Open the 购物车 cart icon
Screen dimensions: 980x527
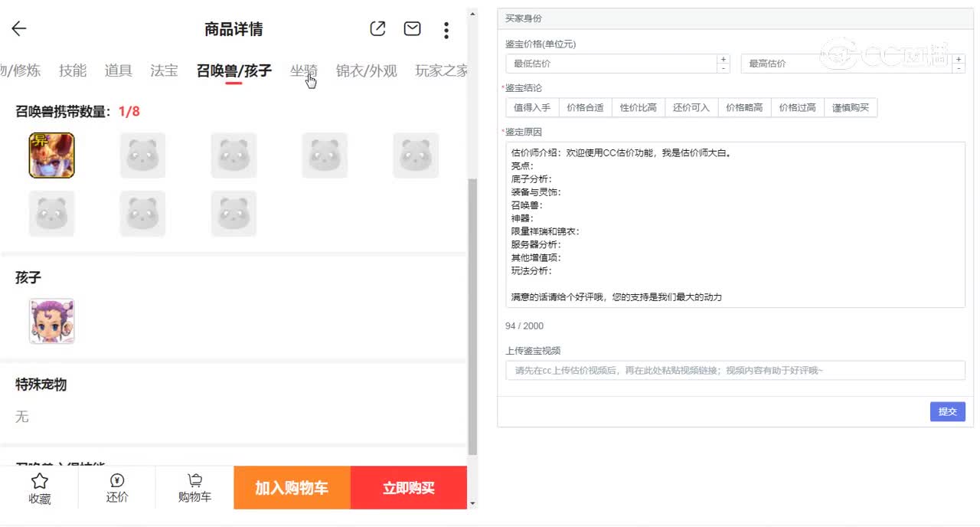tap(194, 481)
